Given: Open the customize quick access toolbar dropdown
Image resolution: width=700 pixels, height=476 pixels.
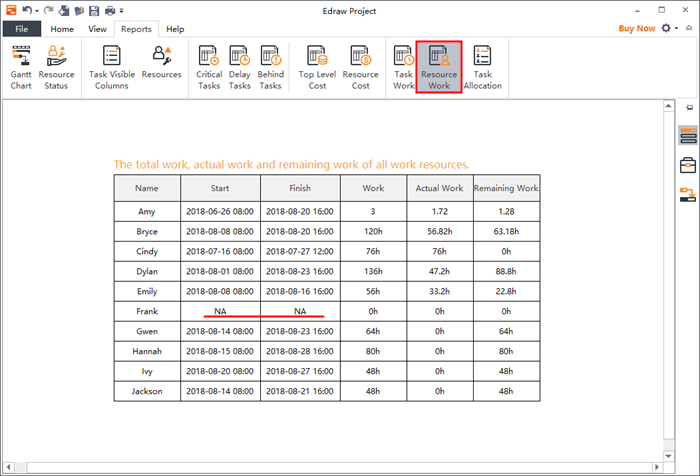Looking at the screenshot, I should coord(121,10).
